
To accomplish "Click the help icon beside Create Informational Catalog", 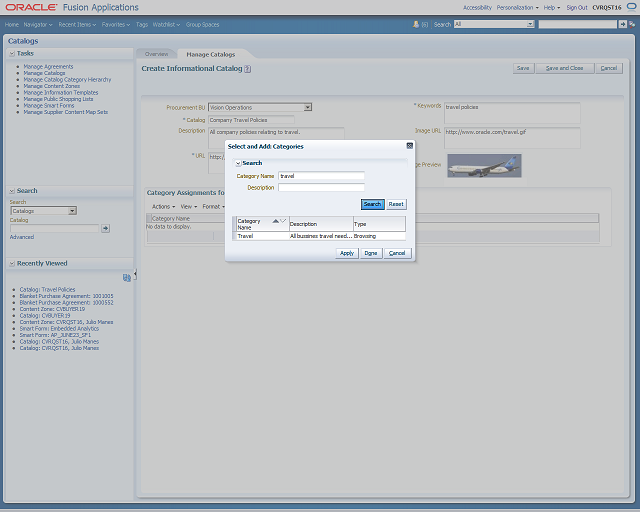I will coord(247,69).
